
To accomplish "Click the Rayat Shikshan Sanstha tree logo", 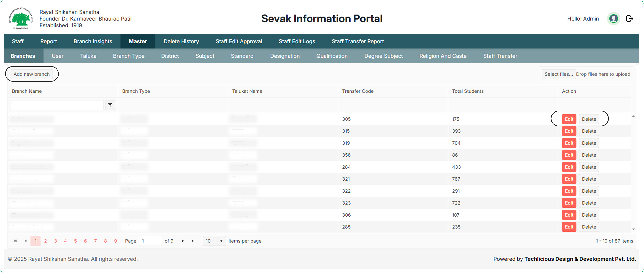I will (21, 19).
